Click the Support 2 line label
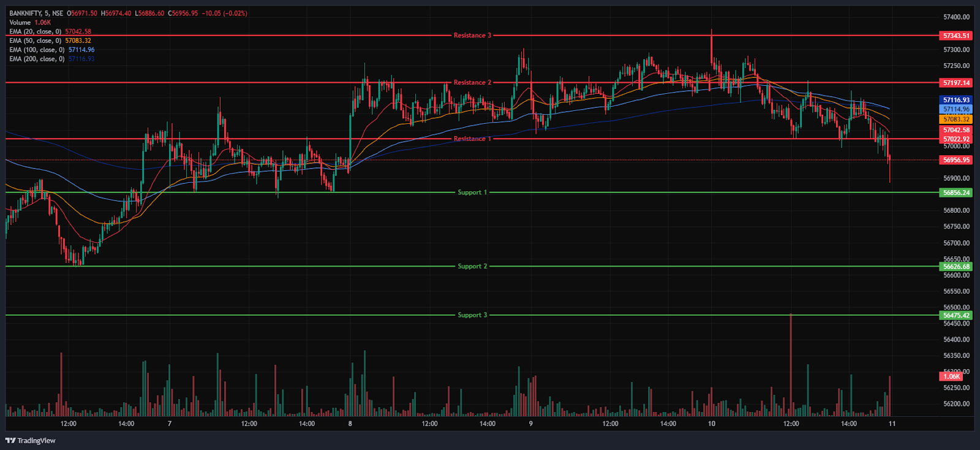980x450 pixels. coord(472,267)
